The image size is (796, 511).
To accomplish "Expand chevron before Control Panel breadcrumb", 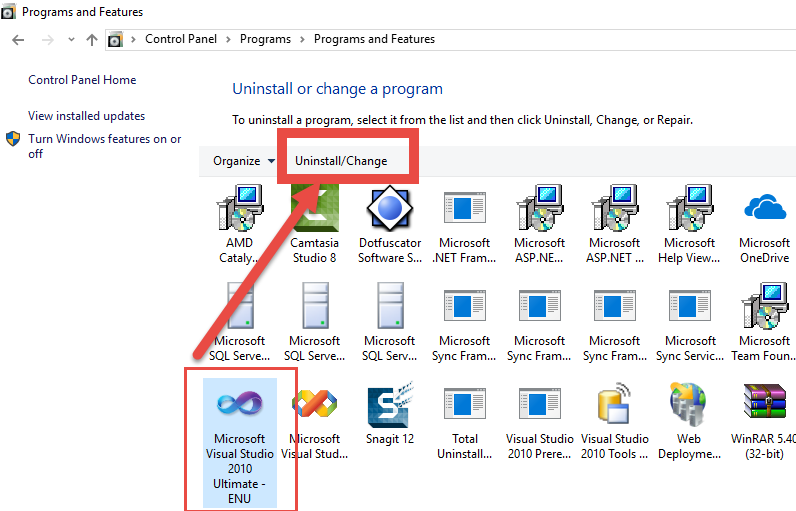I will click(x=134, y=40).
